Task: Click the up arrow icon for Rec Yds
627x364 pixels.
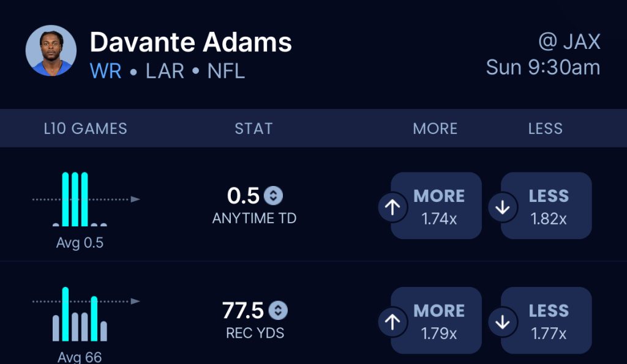Action: 392,322
